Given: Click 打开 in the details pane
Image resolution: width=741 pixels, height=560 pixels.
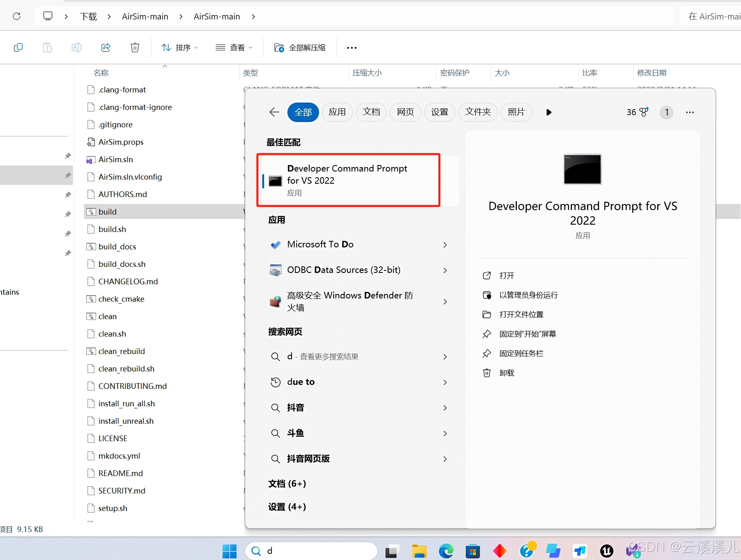Looking at the screenshot, I should click(507, 276).
